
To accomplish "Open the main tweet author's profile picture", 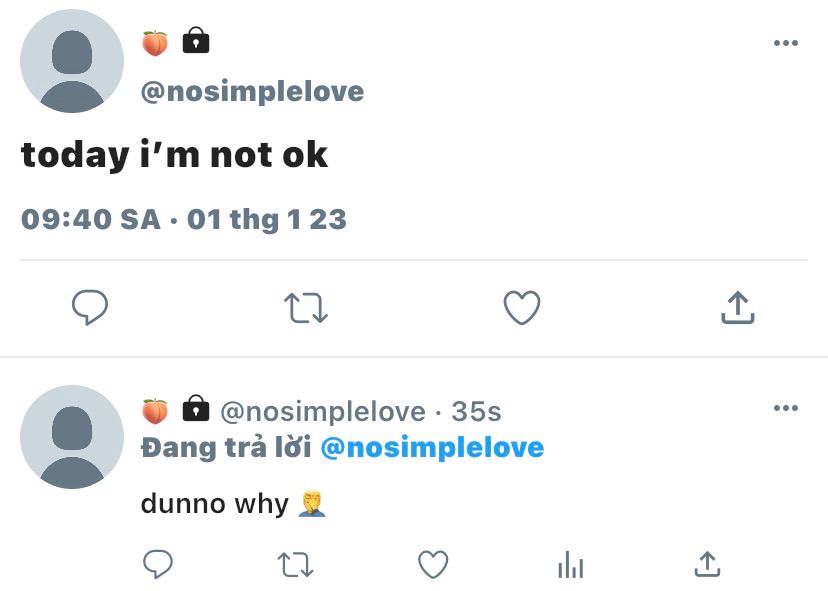I will [72, 62].
